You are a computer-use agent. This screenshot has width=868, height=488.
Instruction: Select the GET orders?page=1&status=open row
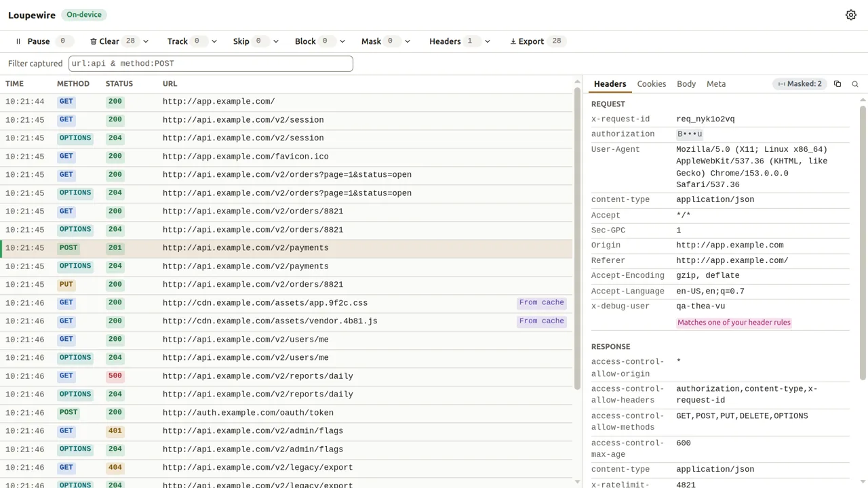286,175
